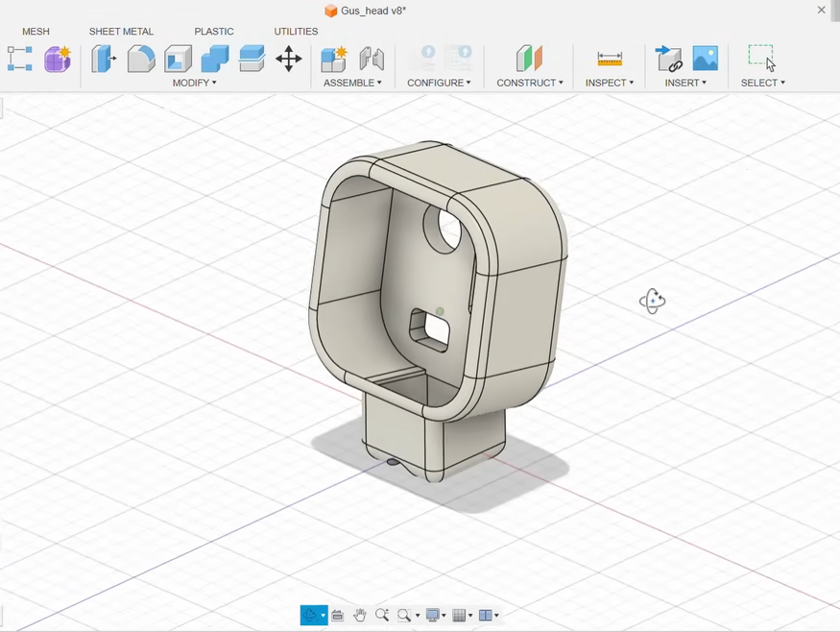Switch to the SHEET METAL tab
Image resolution: width=840 pixels, height=632 pixels.
tap(122, 32)
